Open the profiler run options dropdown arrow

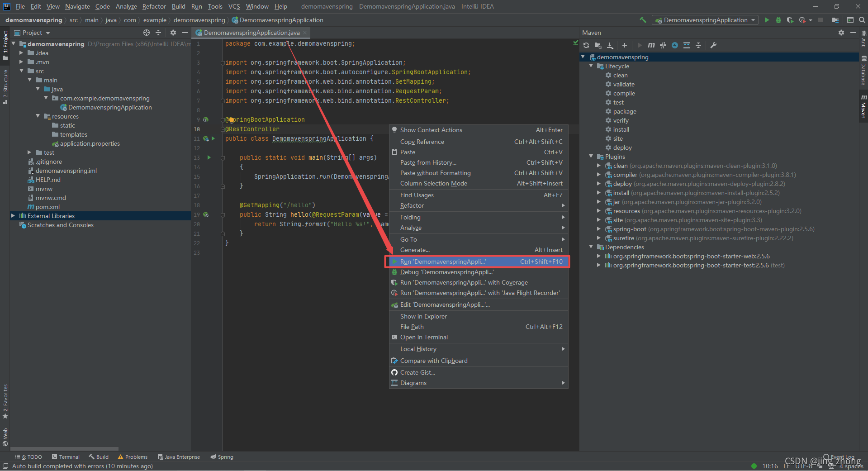pos(811,20)
